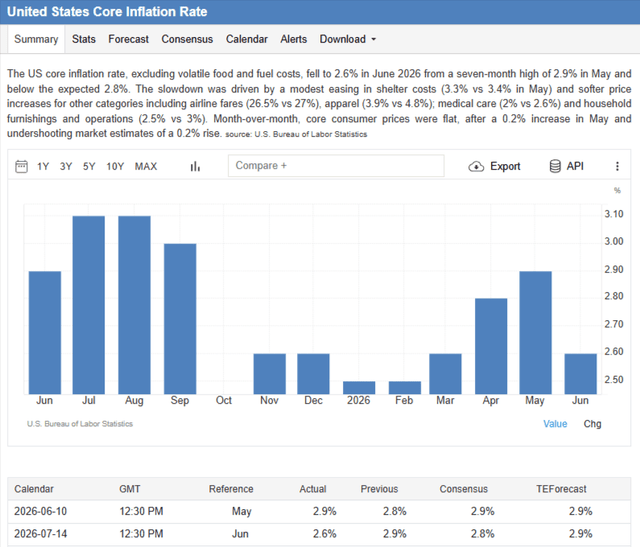Click the 2026-06-10 calendar date
This screenshot has height=547, width=640.
[40, 511]
